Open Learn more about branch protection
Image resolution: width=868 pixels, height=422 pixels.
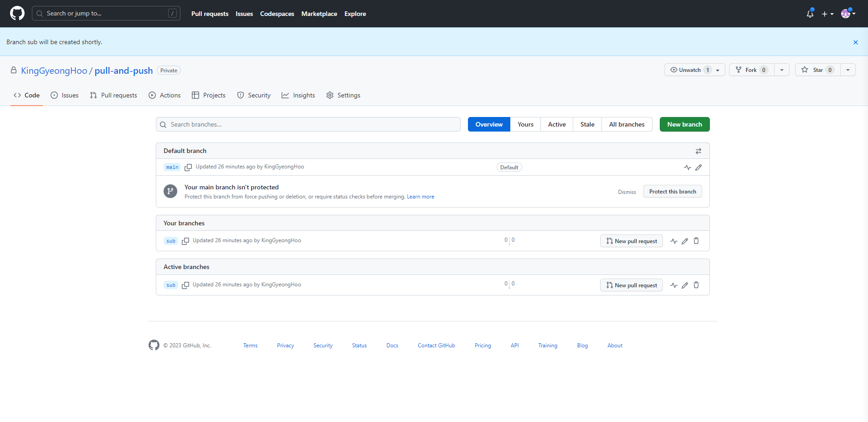pos(421,197)
